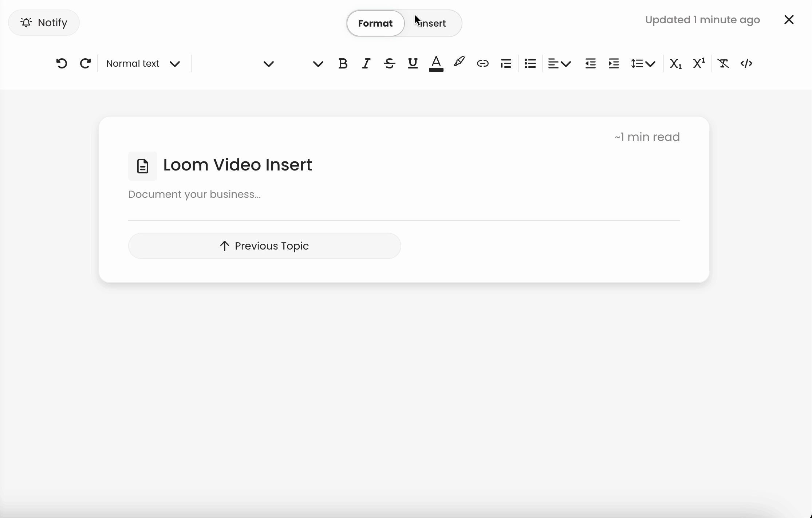Insert a hyperlink with link icon
Screen dimensions: 812x518
482,63
